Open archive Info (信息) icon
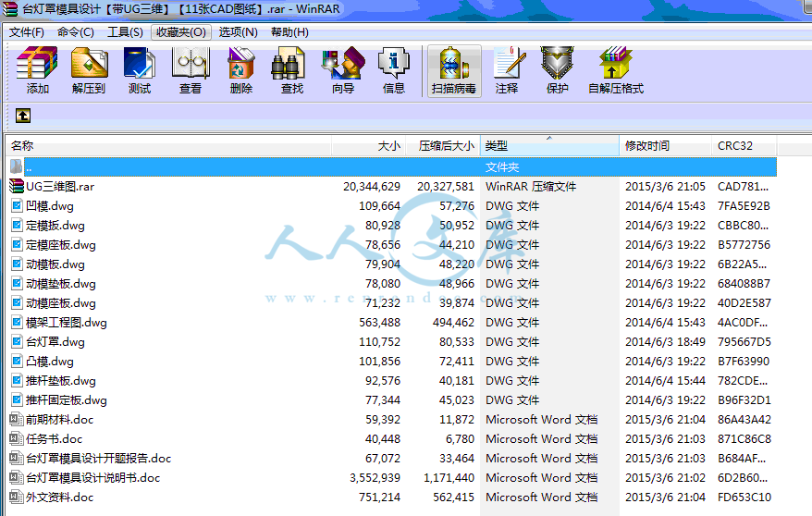 pyautogui.click(x=394, y=63)
